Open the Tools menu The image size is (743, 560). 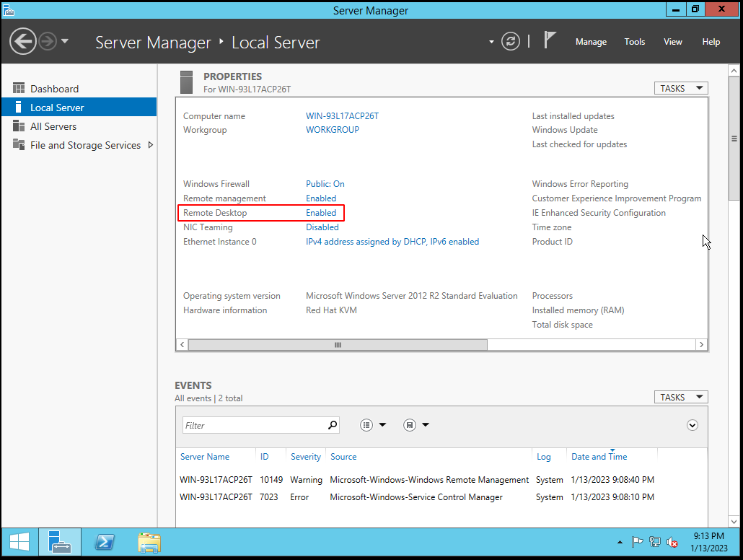tap(635, 42)
